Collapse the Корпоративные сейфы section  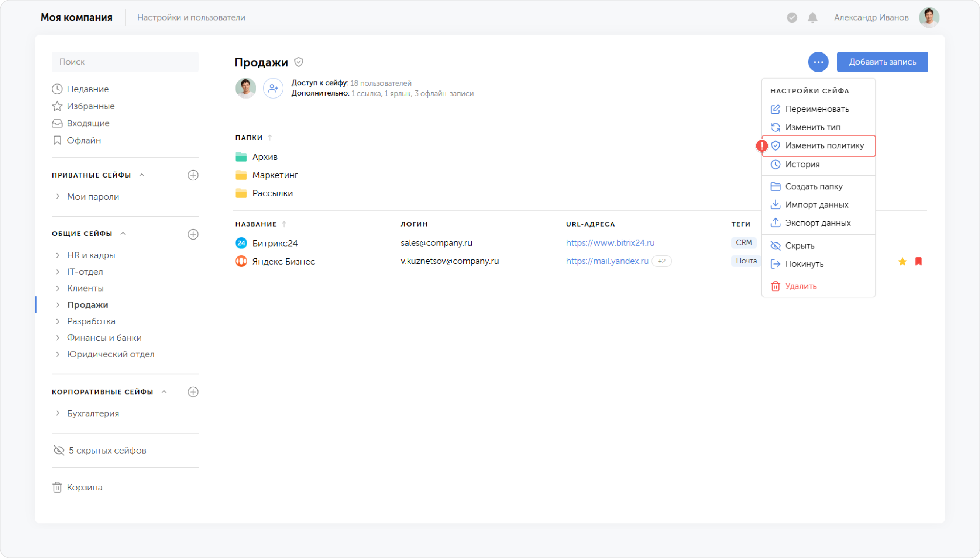(x=164, y=392)
